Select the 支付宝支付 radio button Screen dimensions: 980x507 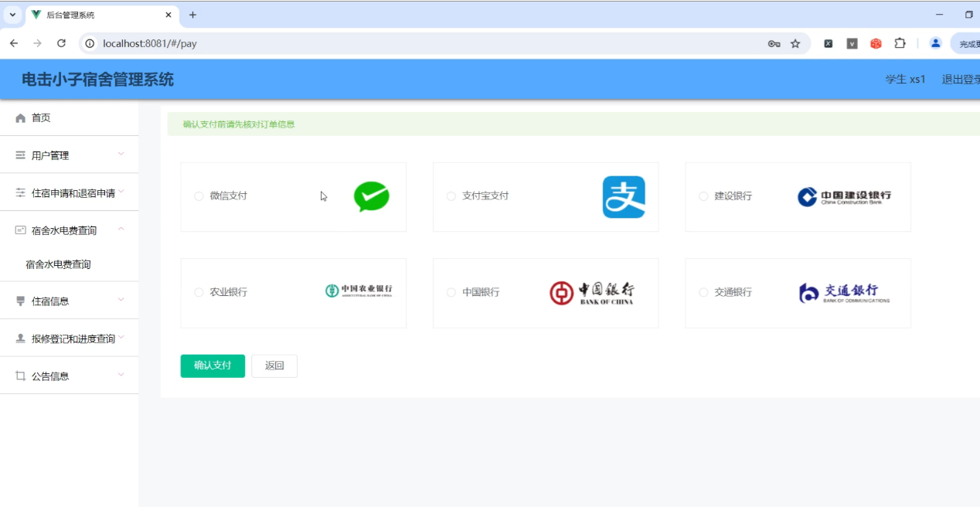point(451,196)
